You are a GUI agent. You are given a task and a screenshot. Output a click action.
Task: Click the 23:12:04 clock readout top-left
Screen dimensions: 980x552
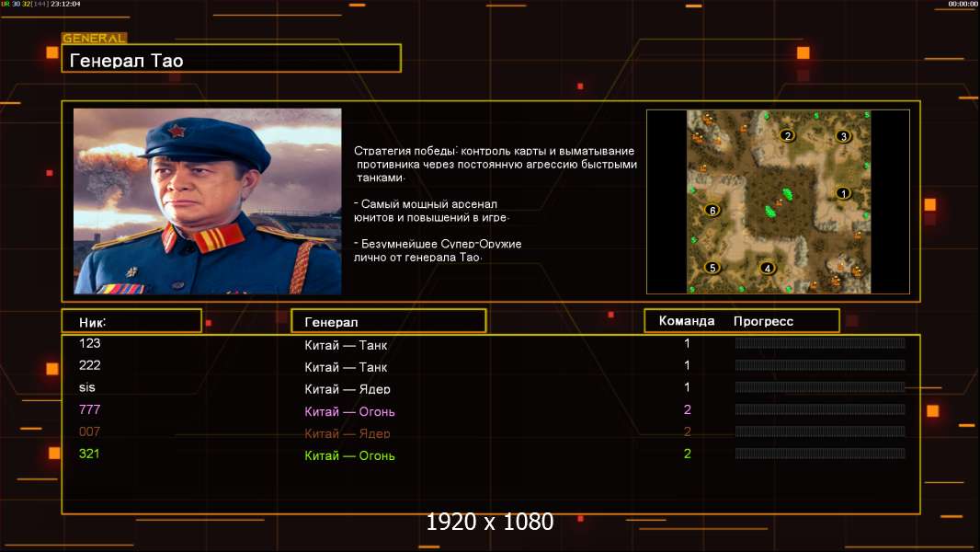pos(65,4)
